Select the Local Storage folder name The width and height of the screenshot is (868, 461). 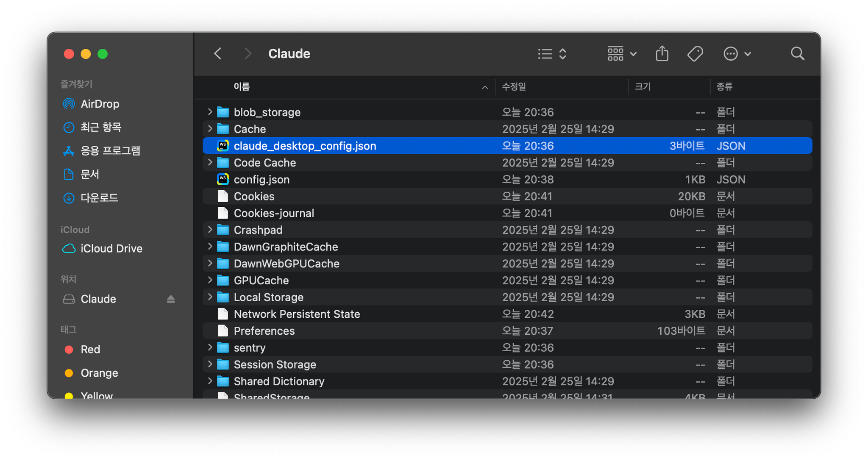coord(269,297)
